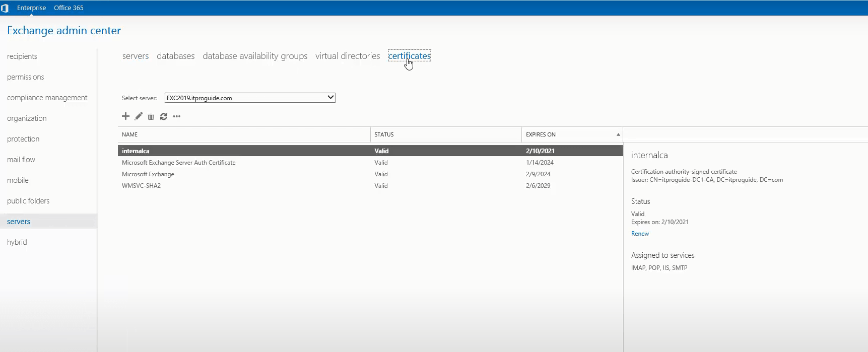The image size is (868, 352).
Task: Sort by the Expires On column arrow
Action: 618,134
